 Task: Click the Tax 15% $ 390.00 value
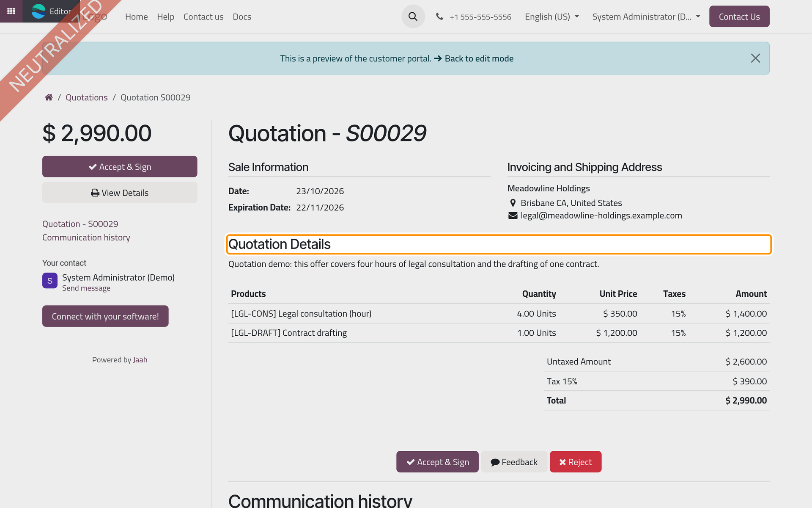749,381
